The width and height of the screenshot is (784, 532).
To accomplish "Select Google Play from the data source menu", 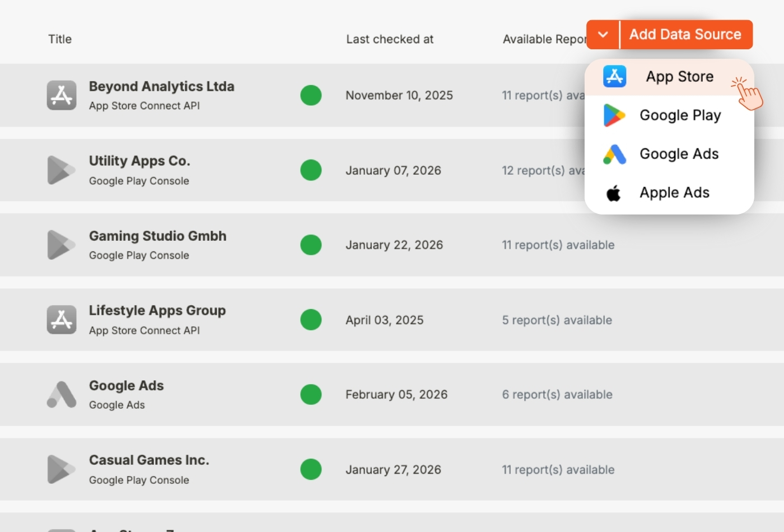I will (x=680, y=115).
